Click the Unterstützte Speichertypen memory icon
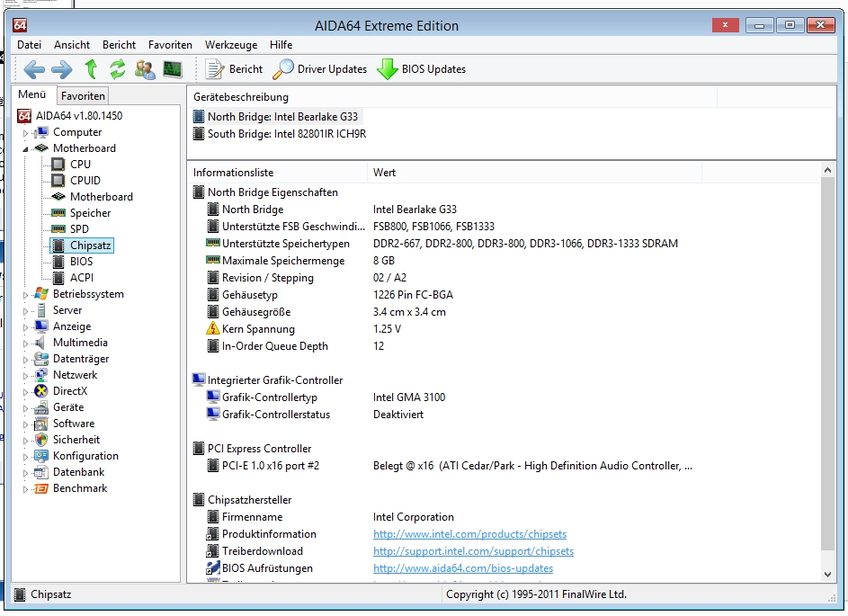Viewport: 848px width, 616px height. tap(213, 243)
